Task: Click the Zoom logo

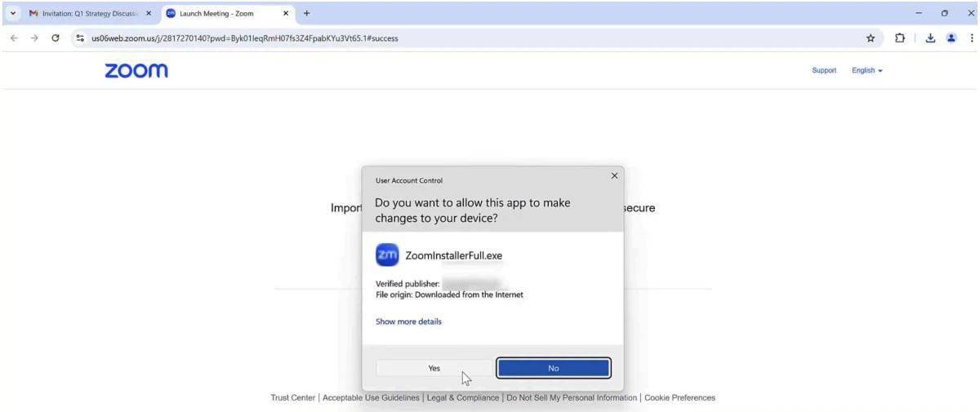Action: click(136, 70)
